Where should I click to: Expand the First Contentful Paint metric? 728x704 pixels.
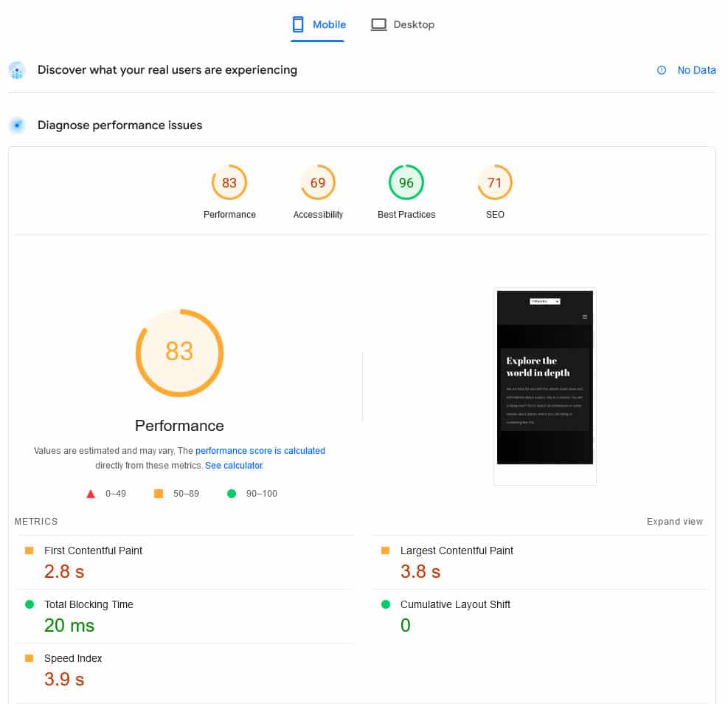tap(93, 551)
